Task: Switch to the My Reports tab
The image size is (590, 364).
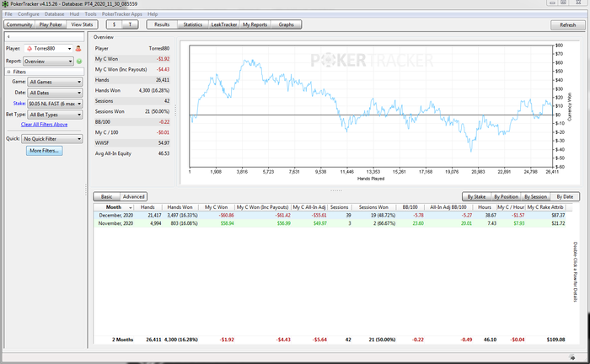Action: 255,24
